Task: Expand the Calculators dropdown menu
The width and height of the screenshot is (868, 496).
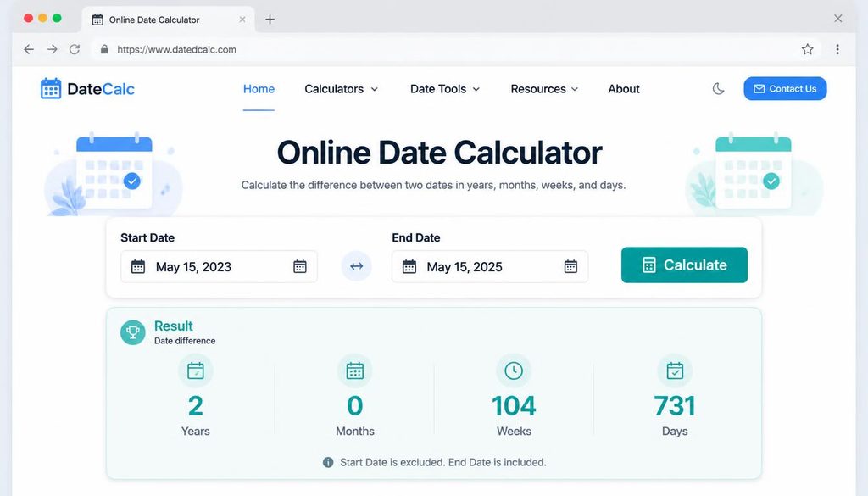Action: point(341,89)
